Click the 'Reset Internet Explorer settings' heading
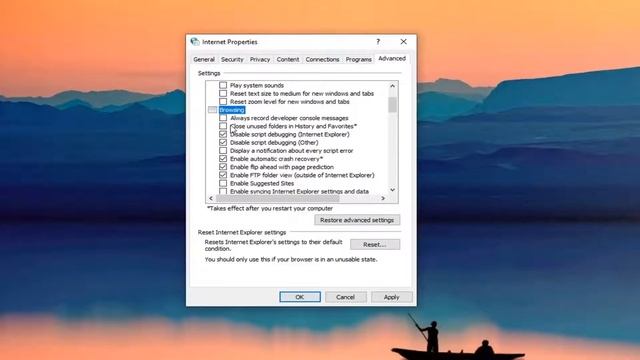 tap(242, 232)
